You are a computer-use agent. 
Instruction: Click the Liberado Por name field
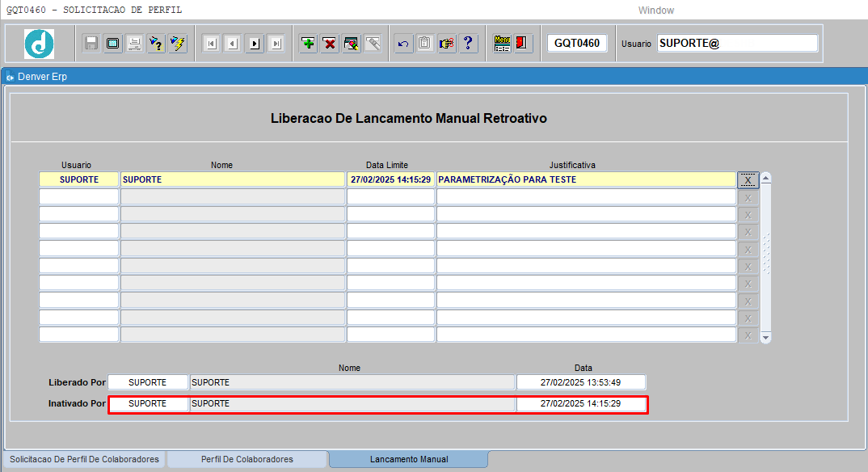(x=352, y=382)
